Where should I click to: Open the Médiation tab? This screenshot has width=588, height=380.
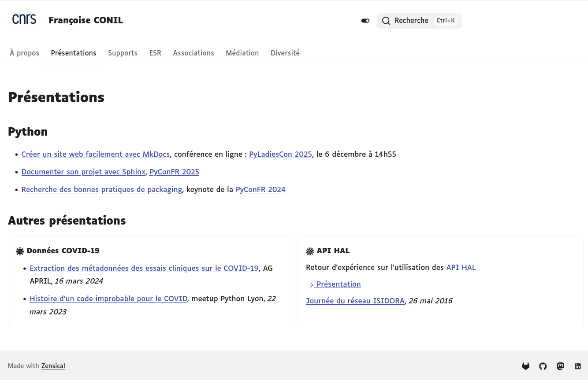tap(242, 53)
